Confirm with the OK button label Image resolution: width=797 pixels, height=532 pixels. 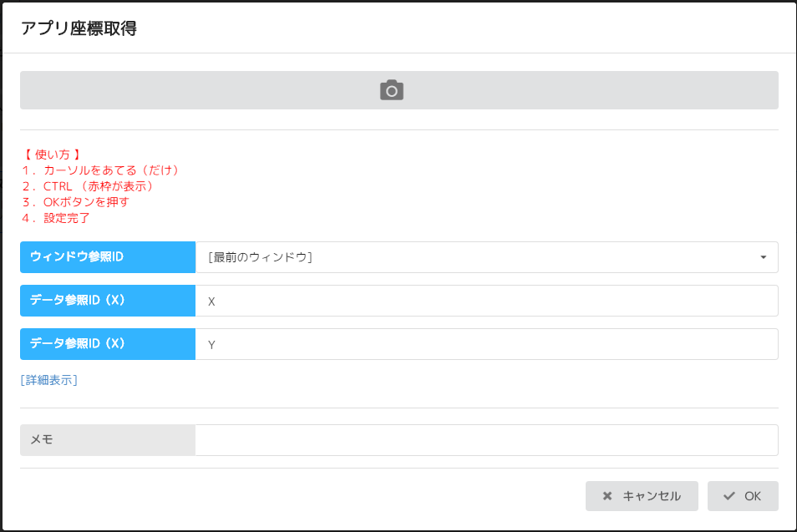[753, 496]
